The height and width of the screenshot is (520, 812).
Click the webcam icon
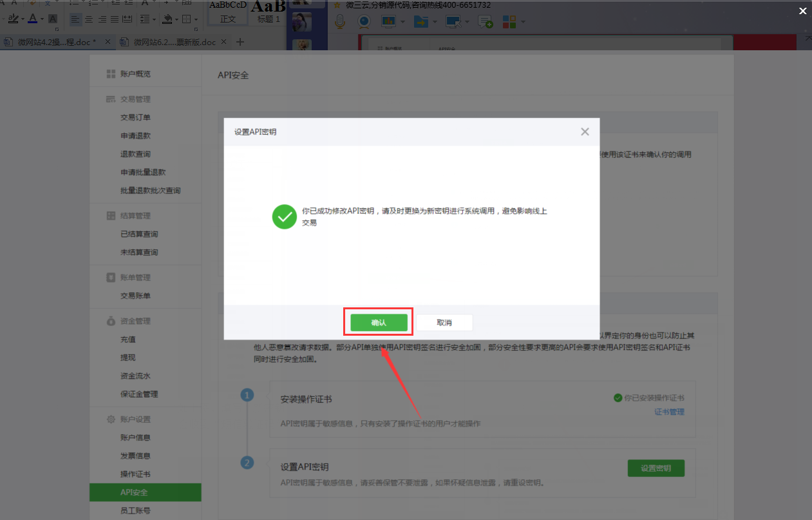pos(364,22)
